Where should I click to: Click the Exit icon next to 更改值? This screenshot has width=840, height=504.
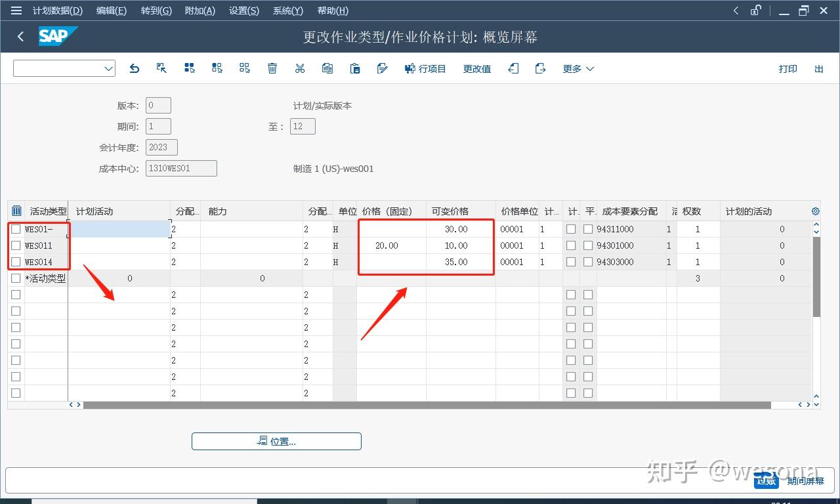(514, 68)
